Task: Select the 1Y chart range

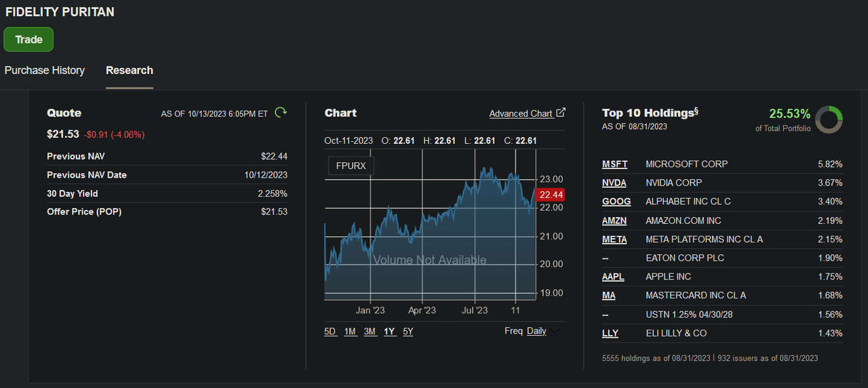Action: coord(389,332)
